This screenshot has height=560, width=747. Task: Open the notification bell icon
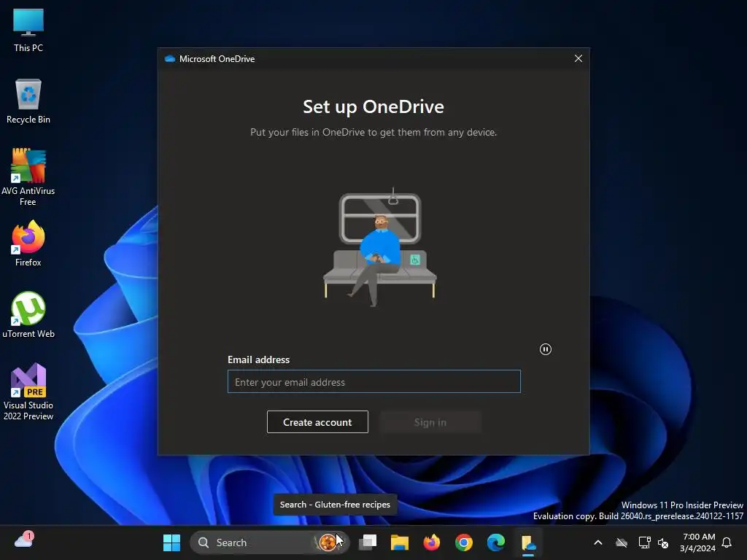[x=727, y=542]
